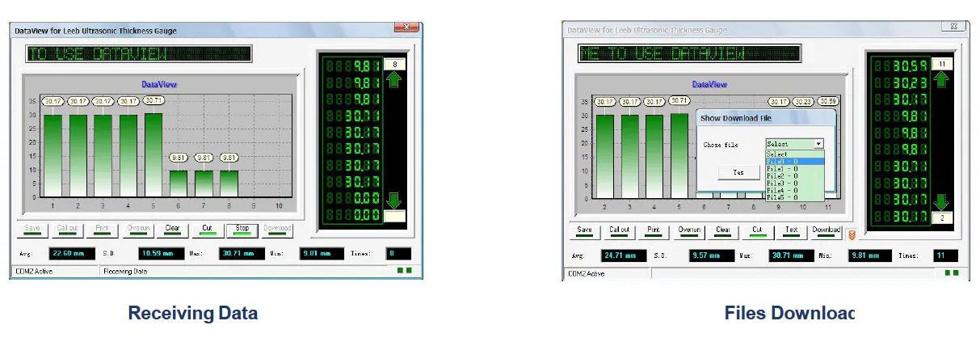
Task: Click orange double-chevron icon beside Download button
Action: pos(851,234)
